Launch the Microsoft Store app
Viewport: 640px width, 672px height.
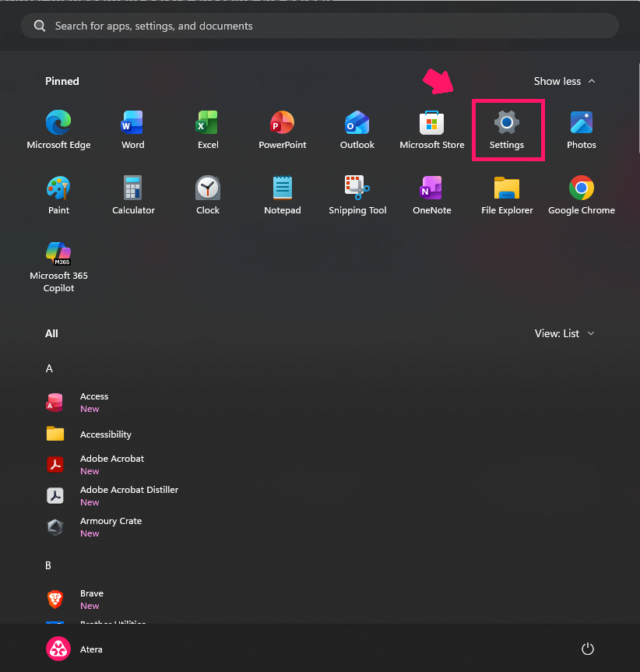[432, 129]
